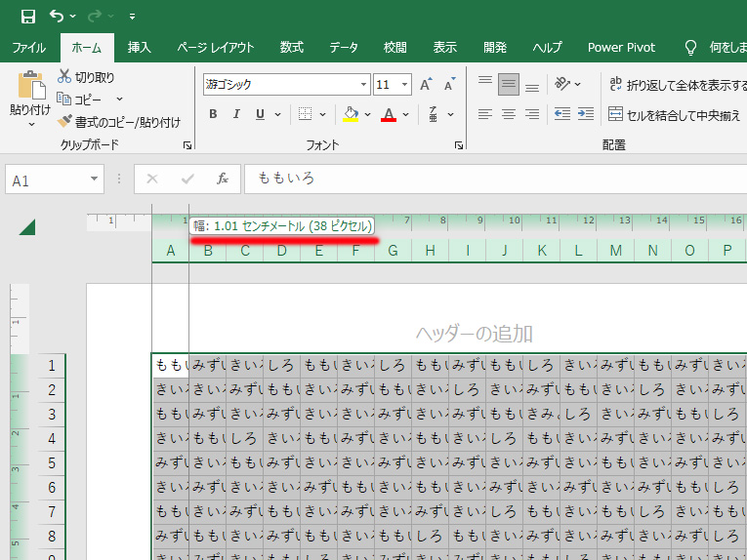This screenshot has width=747, height=560.
Task: Click the Format Painter brush icon
Action: pos(64,122)
